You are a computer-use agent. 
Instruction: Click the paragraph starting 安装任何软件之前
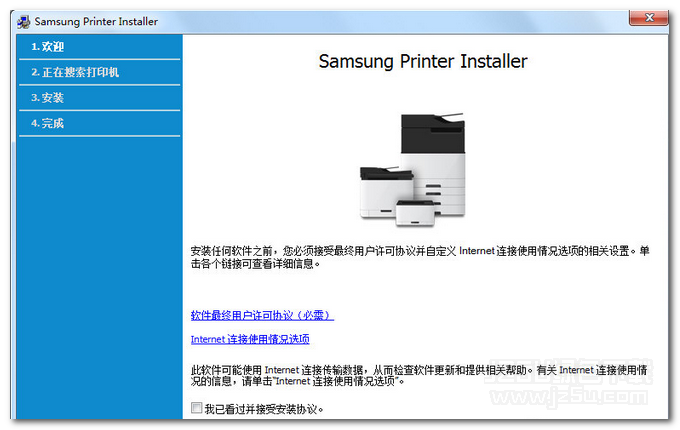coord(420,257)
